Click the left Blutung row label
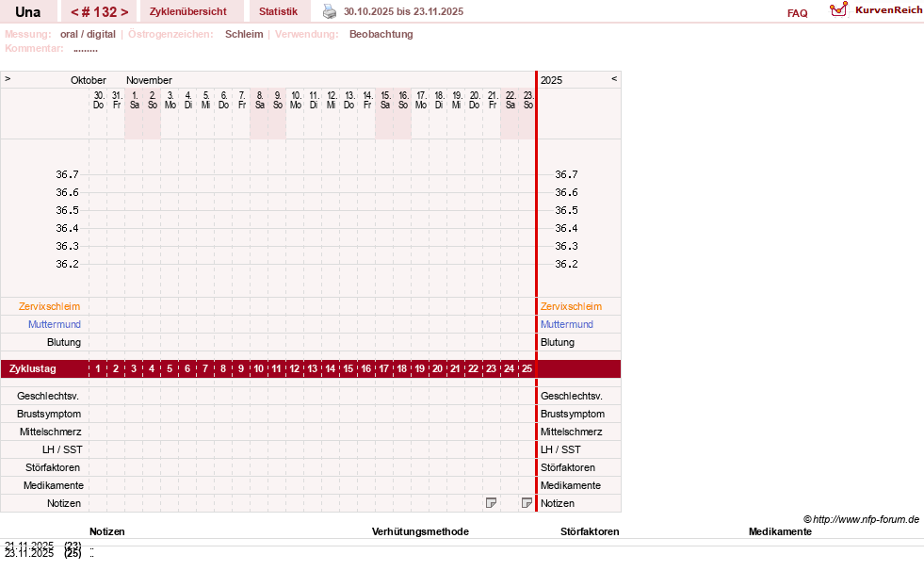 [64, 342]
